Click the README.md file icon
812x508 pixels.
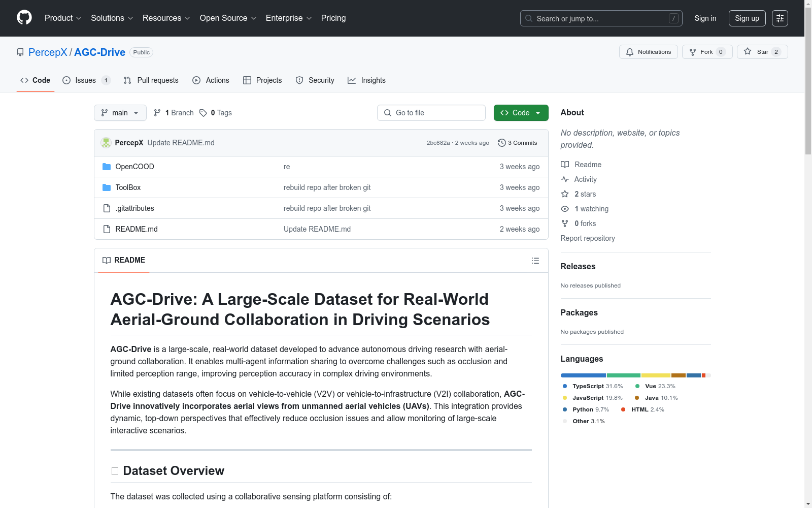[107, 229]
